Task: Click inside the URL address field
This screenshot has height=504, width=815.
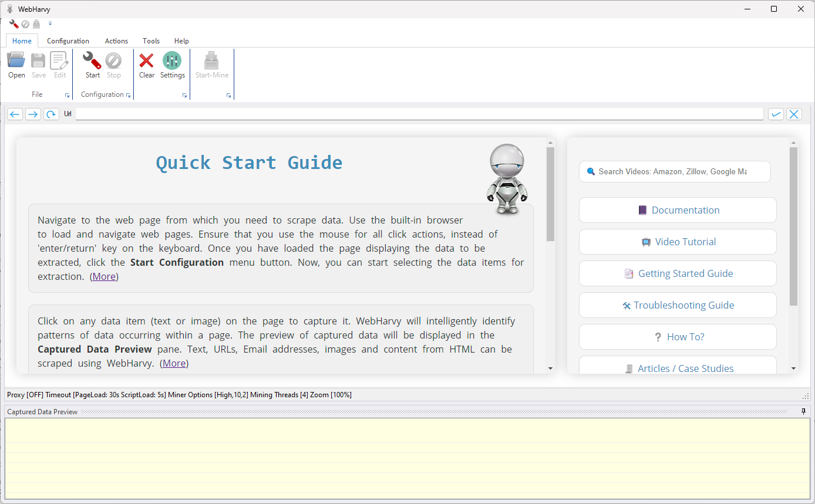Action: click(411, 113)
